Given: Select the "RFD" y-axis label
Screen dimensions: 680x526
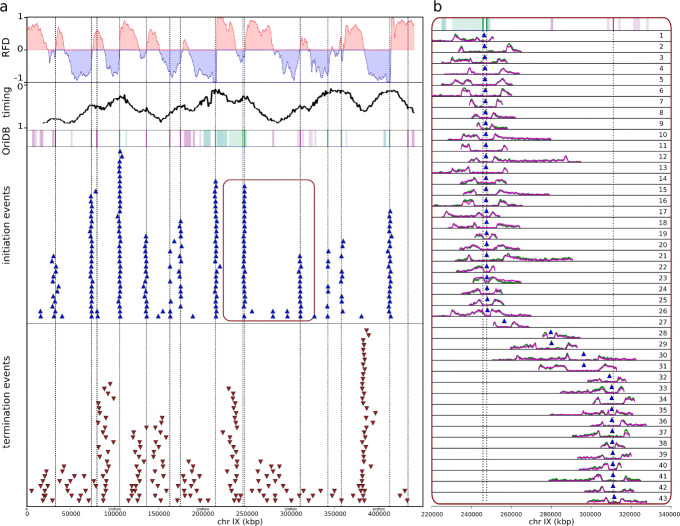Looking at the screenshot, I should 7,49.
